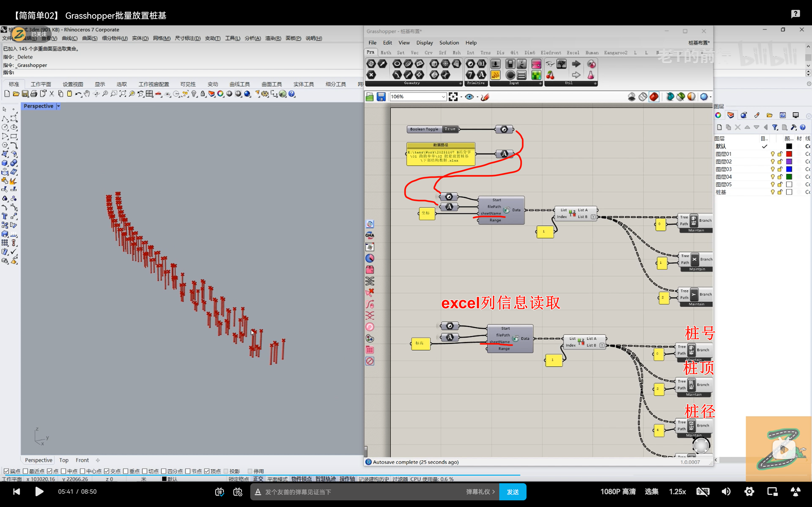
Task: Click the video settings gear icon
Action: click(x=749, y=491)
